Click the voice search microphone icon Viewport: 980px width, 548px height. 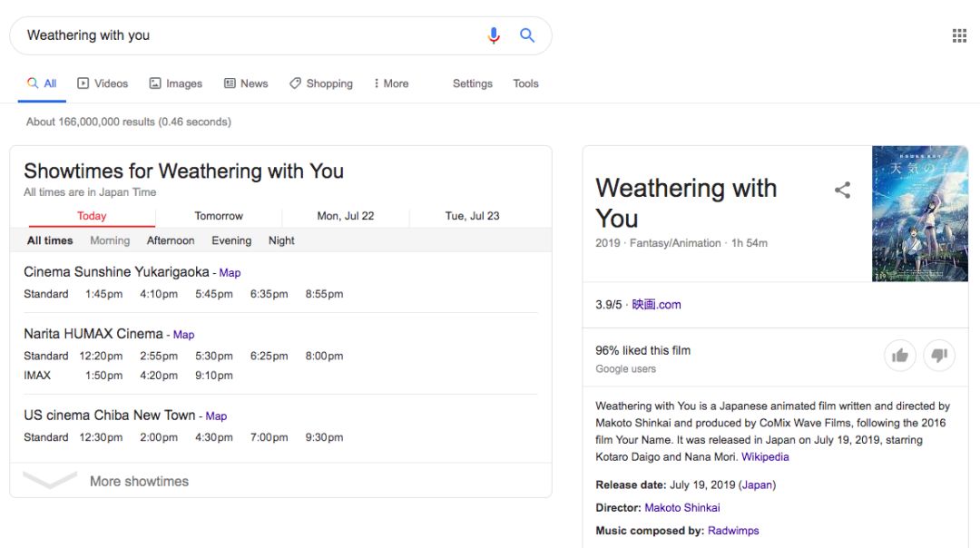pyautogui.click(x=493, y=35)
